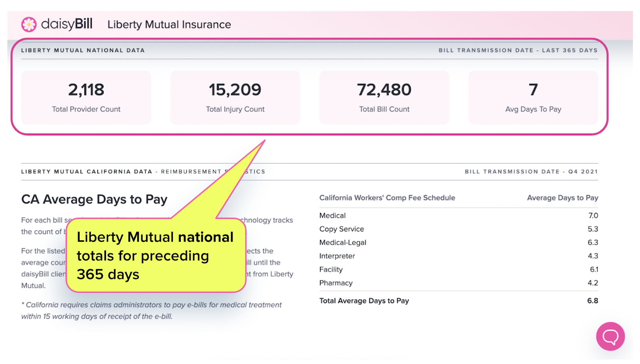640x364 pixels.
Task: Select the Pharmacy row
Action: tap(459, 283)
